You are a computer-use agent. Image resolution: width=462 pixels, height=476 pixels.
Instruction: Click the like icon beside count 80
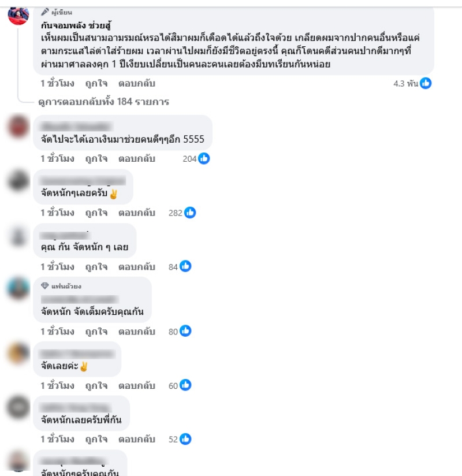coord(185,331)
